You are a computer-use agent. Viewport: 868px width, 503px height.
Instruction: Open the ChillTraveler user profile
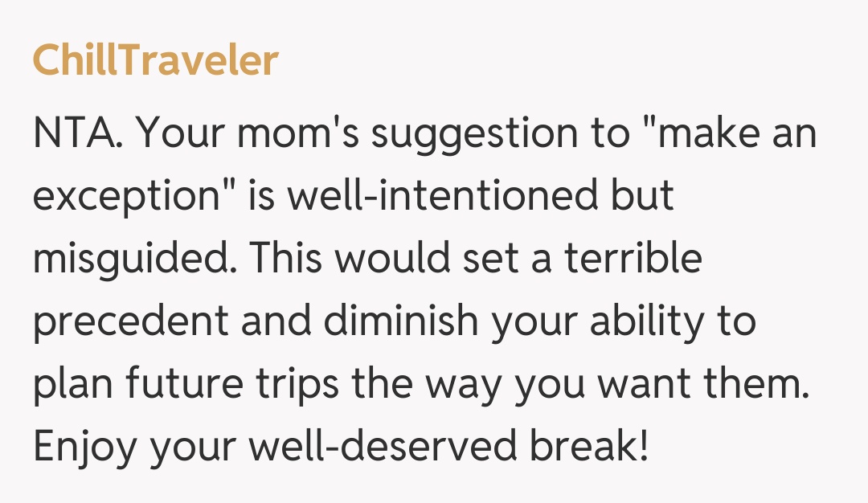(155, 60)
